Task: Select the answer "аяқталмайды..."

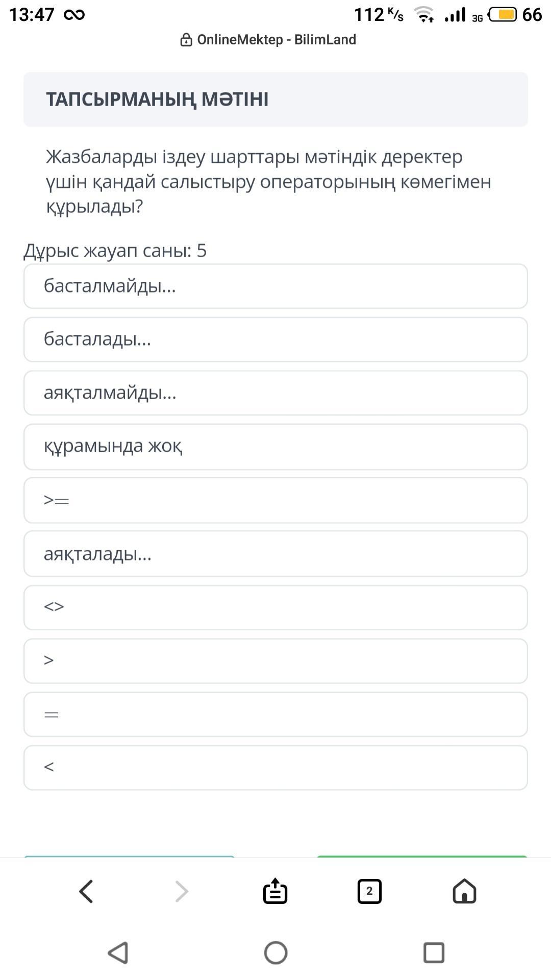Action: click(x=275, y=393)
